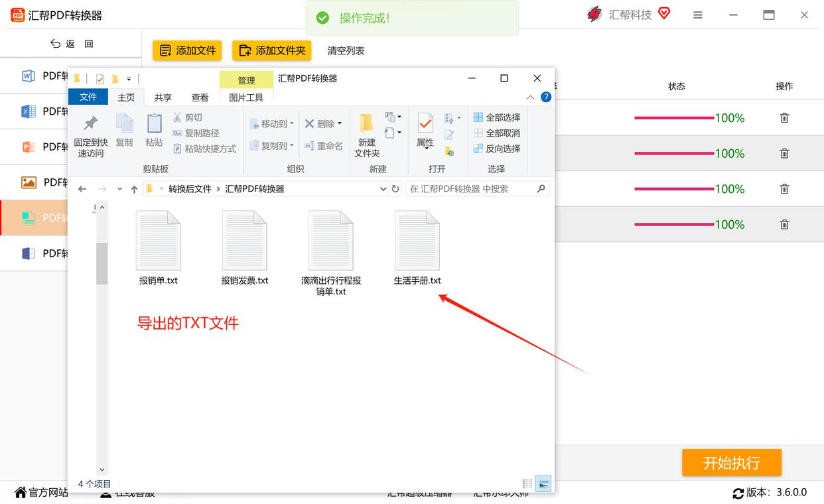
Task: Click 清空列表 link
Action: click(346, 50)
